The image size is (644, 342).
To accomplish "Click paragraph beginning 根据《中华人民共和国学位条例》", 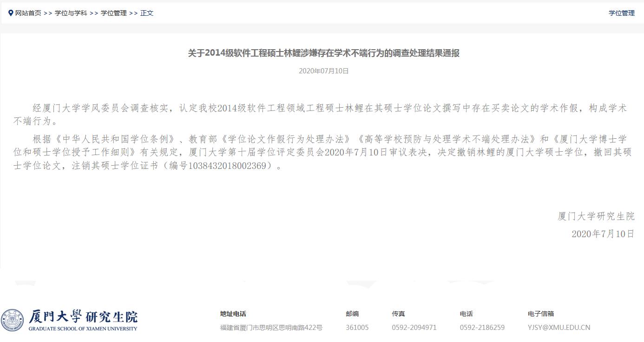I will pos(322,152).
